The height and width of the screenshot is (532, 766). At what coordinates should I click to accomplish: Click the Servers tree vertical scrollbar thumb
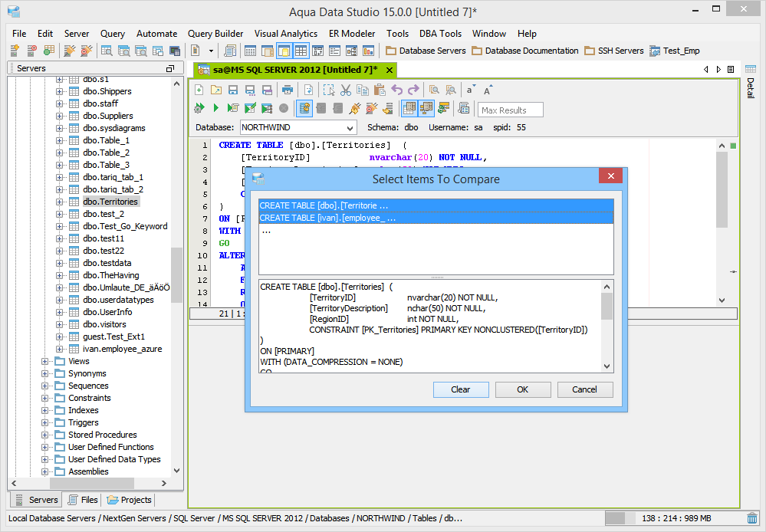[x=176, y=275]
